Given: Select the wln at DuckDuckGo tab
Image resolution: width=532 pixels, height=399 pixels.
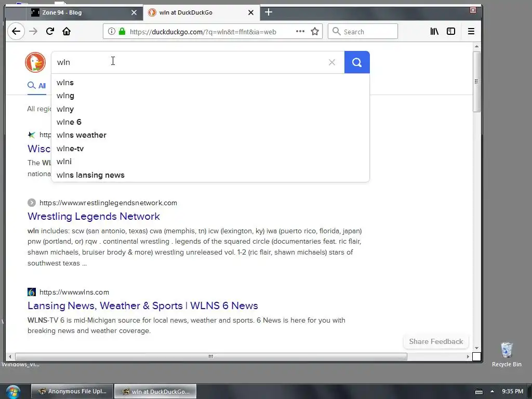Looking at the screenshot, I should tap(202, 12).
